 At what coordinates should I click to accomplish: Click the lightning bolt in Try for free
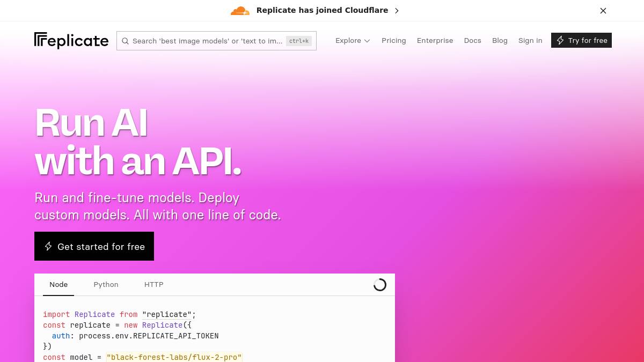click(x=560, y=41)
